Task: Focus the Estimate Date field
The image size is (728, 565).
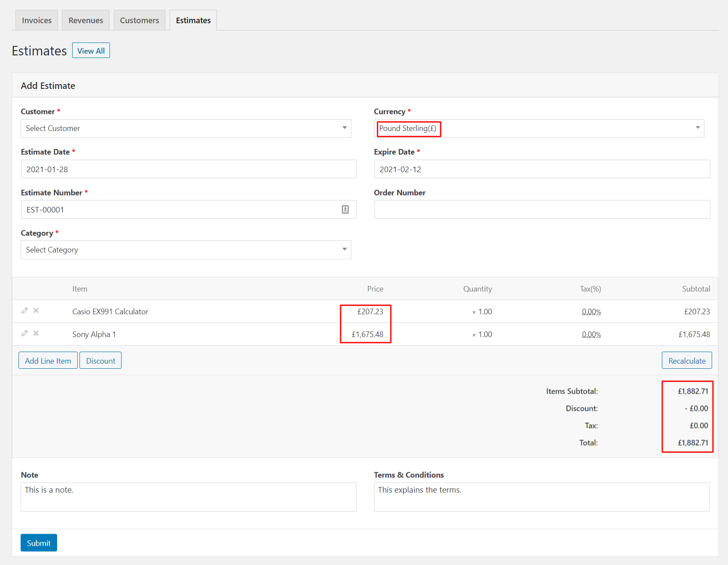Action: (189, 169)
